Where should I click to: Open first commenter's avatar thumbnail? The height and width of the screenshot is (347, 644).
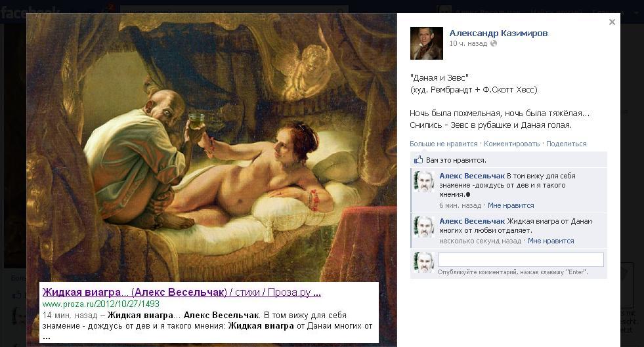(424, 182)
